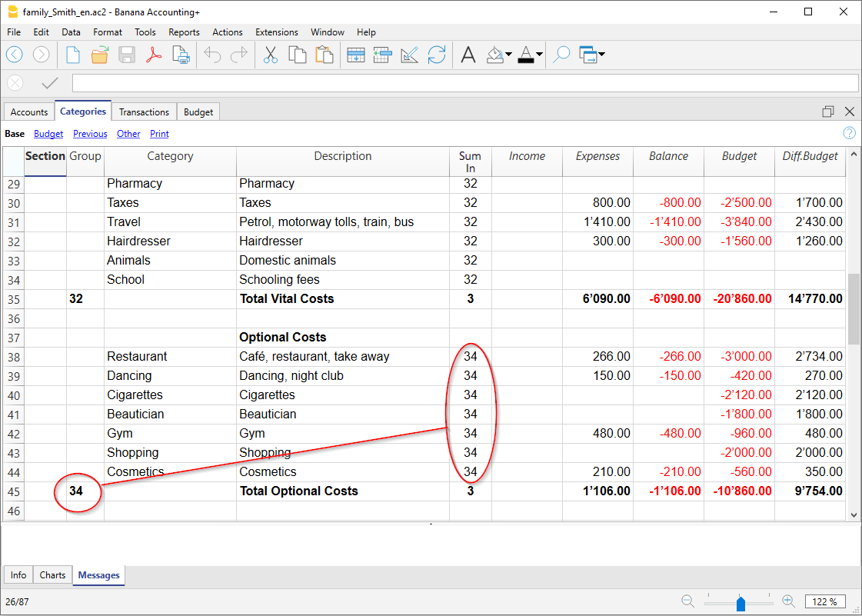
Task: Open Find with the magnifying glass icon
Action: [x=561, y=55]
